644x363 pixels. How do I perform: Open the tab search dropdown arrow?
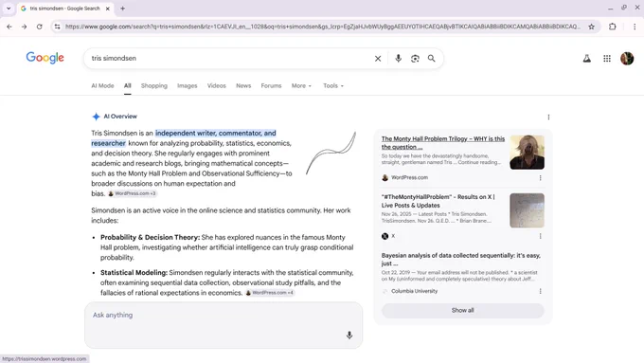point(9,9)
